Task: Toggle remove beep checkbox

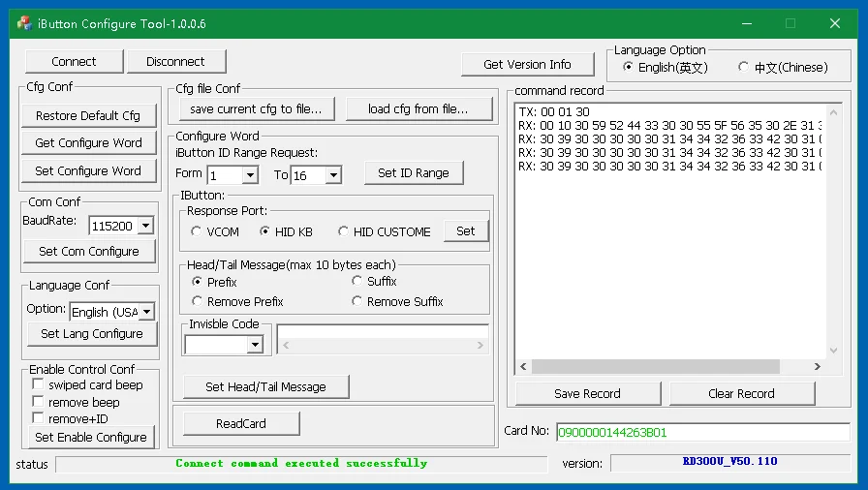Action: pyautogui.click(x=38, y=401)
